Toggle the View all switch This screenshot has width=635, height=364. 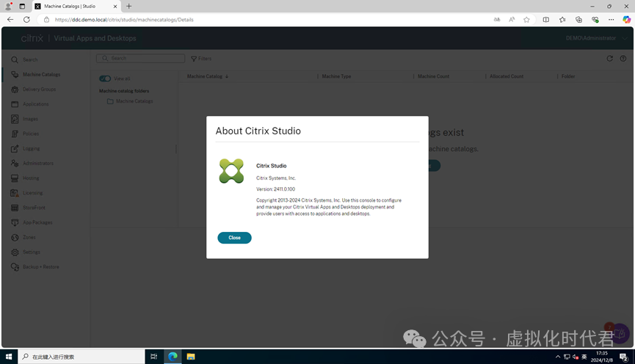[105, 79]
